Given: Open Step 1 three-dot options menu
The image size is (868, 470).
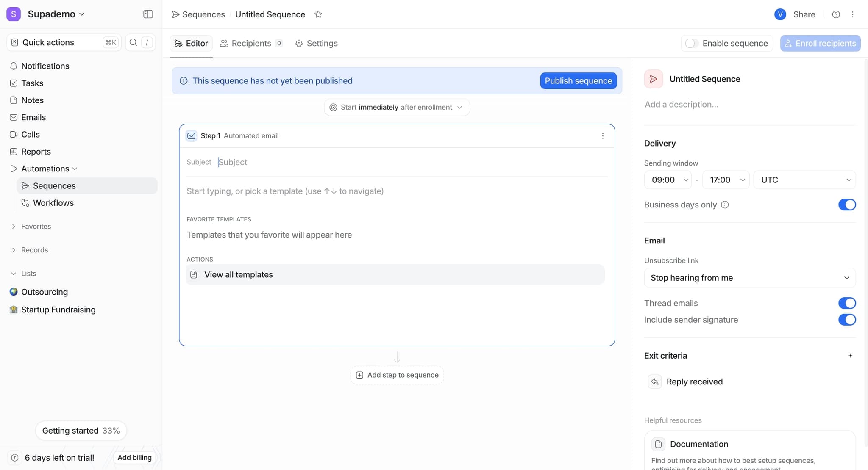Looking at the screenshot, I should click(x=603, y=136).
